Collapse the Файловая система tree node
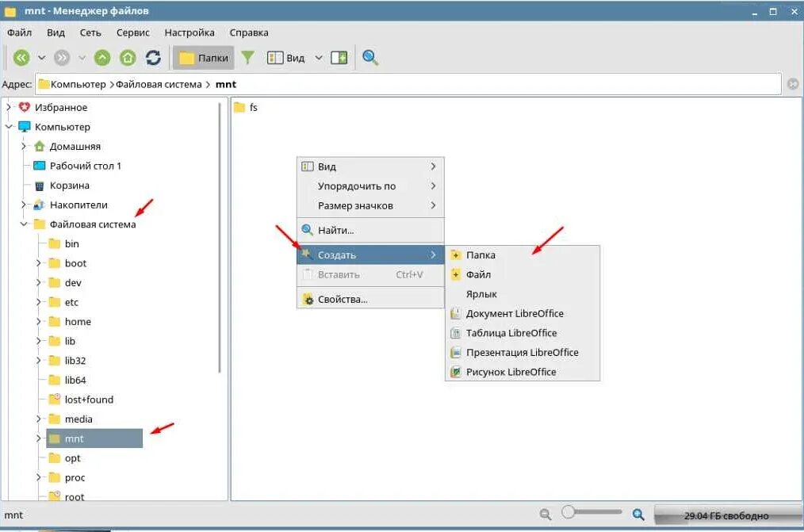The image size is (804, 532). [24, 224]
